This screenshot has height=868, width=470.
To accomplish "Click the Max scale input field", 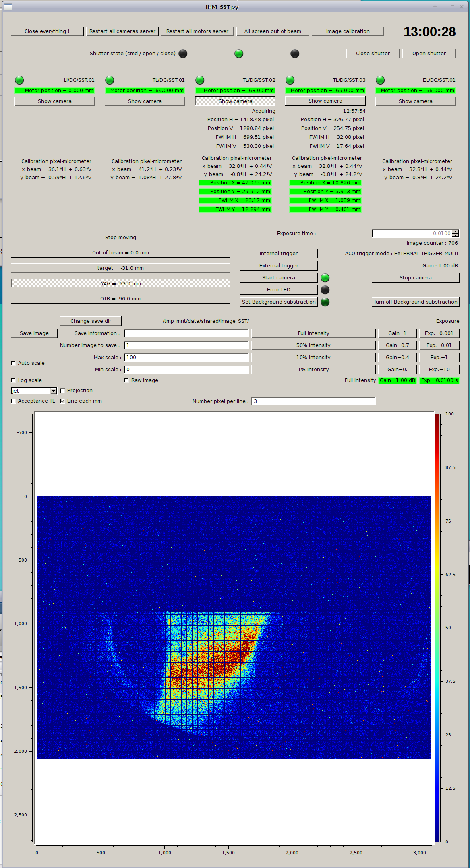I will tap(186, 358).
